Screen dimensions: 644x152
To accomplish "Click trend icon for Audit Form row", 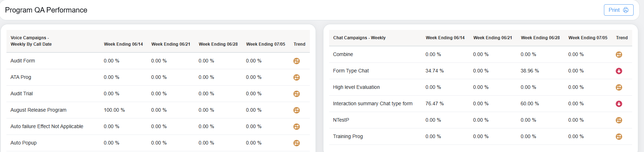I will (297, 61).
